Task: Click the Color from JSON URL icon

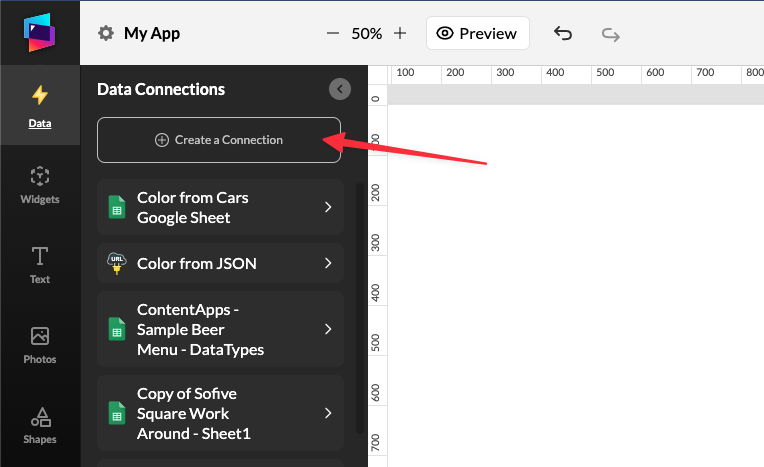Action: [116, 264]
